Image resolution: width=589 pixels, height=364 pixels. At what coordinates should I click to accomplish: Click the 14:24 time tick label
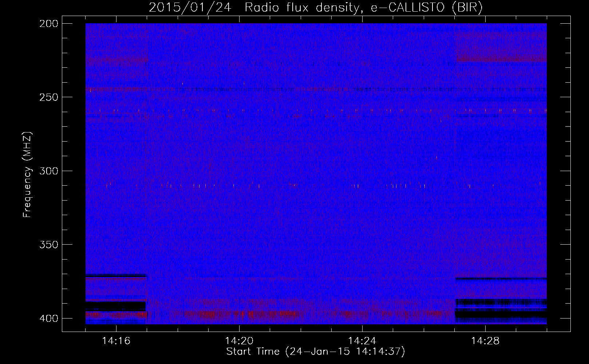[362, 341]
